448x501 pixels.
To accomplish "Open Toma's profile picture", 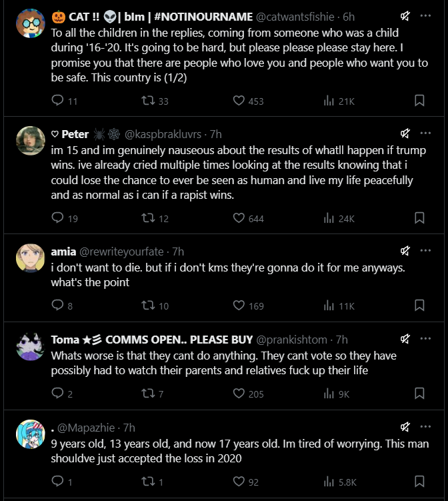I will click(x=30, y=347).
